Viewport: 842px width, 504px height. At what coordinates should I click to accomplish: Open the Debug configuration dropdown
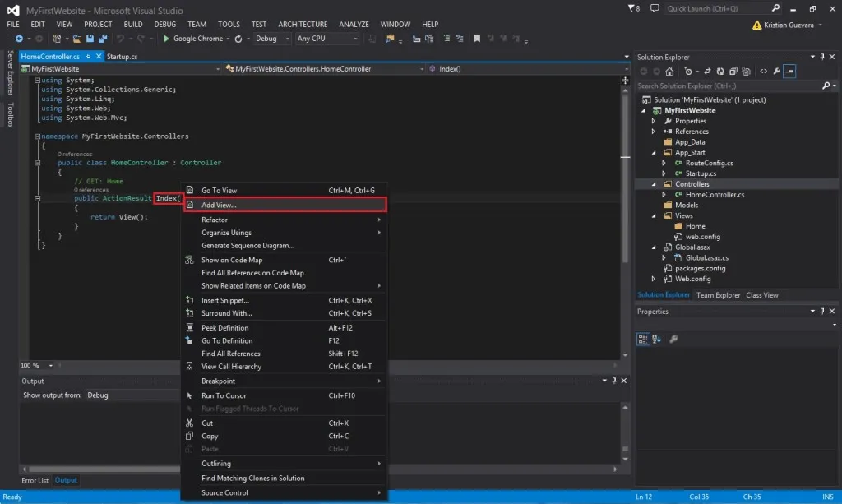[271, 39]
